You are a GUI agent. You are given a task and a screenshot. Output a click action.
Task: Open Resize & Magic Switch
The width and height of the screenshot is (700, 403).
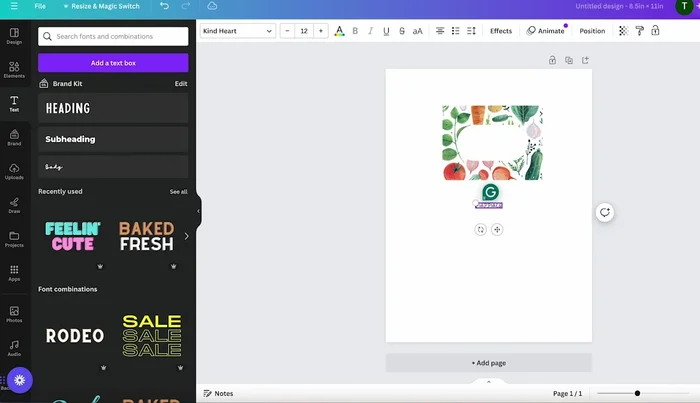pyautogui.click(x=102, y=6)
